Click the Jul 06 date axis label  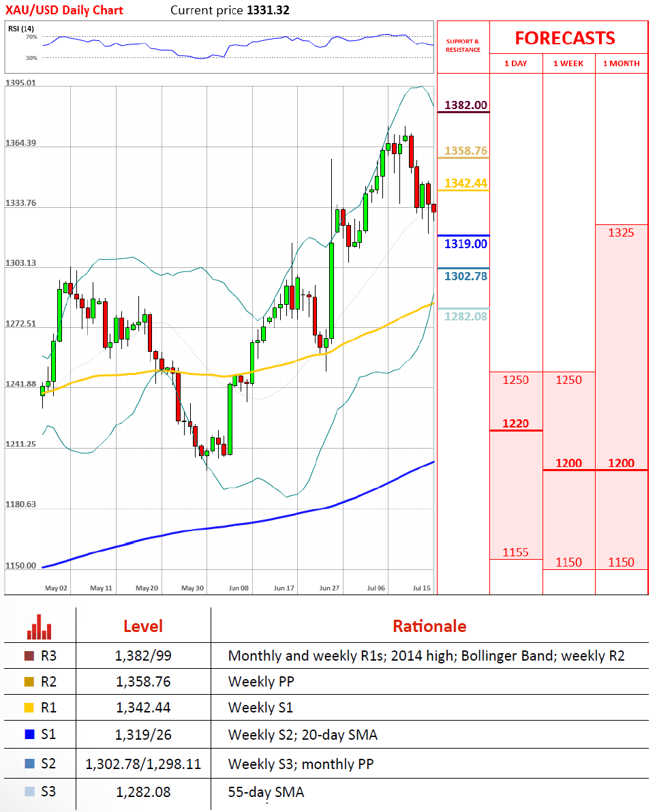point(376,588)
